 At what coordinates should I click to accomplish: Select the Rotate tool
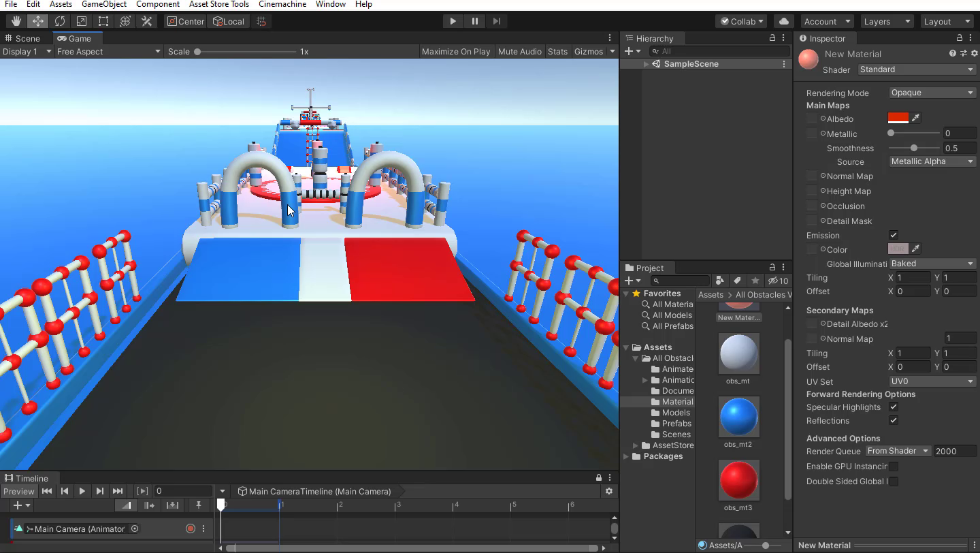tap(59, 21)
